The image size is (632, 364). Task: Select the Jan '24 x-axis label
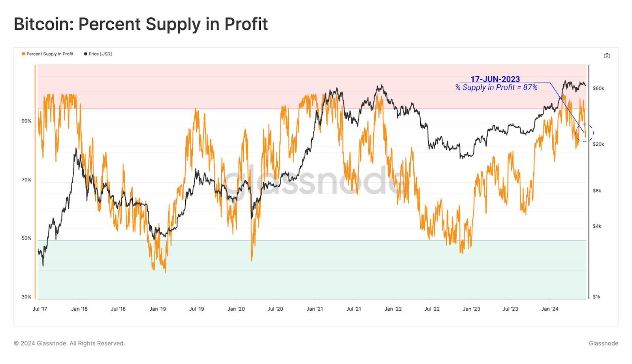click(x=549, y=309)
